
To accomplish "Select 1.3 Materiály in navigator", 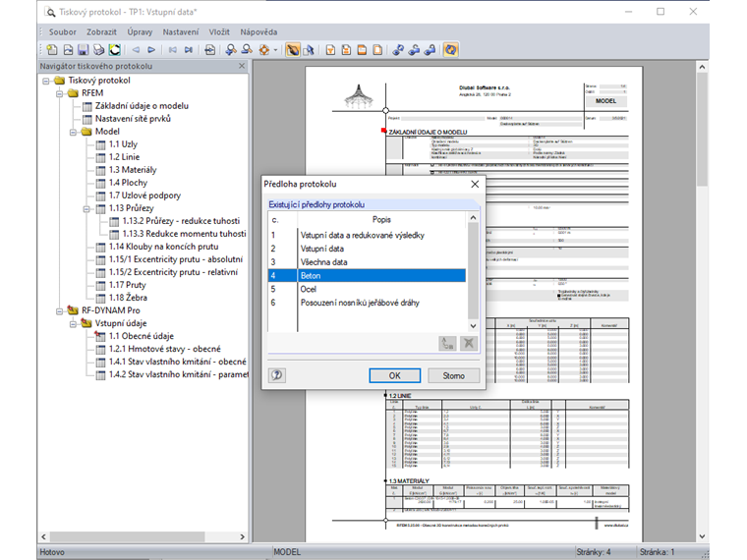I will (133, 170).
